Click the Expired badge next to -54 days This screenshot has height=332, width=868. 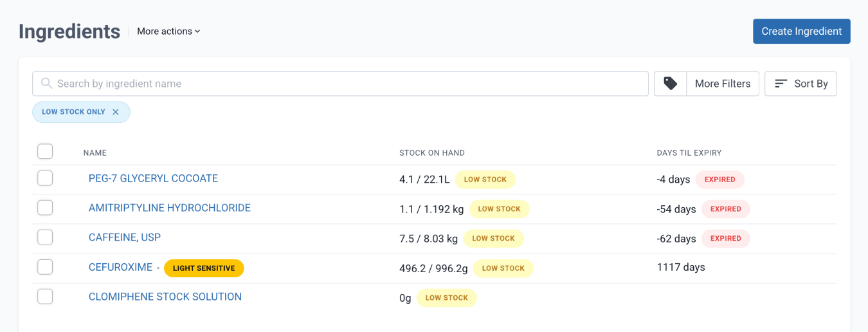[x=726, y=209]
